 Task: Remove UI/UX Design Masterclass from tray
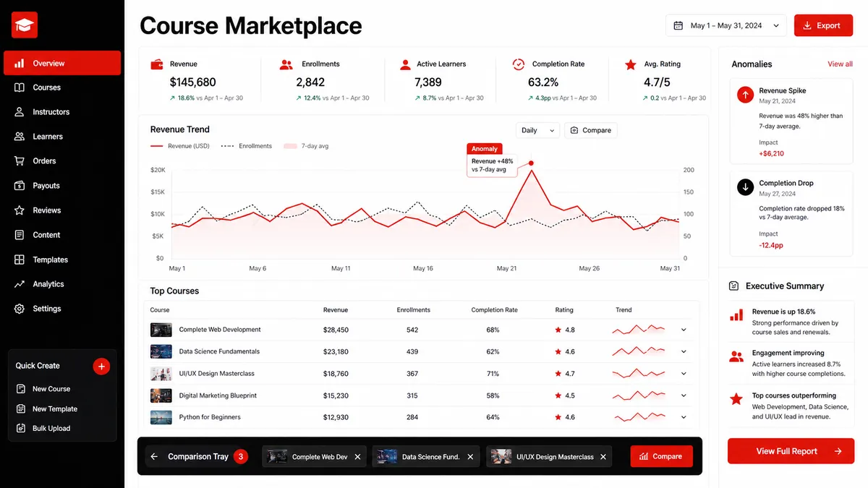603,457
